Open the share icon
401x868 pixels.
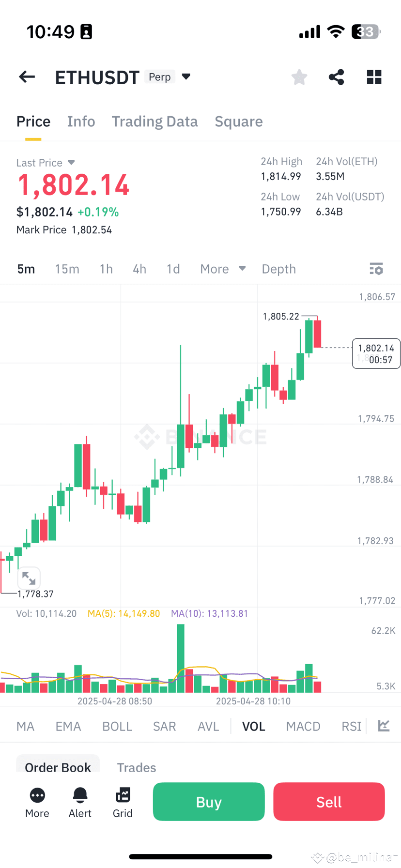(336, 77)
